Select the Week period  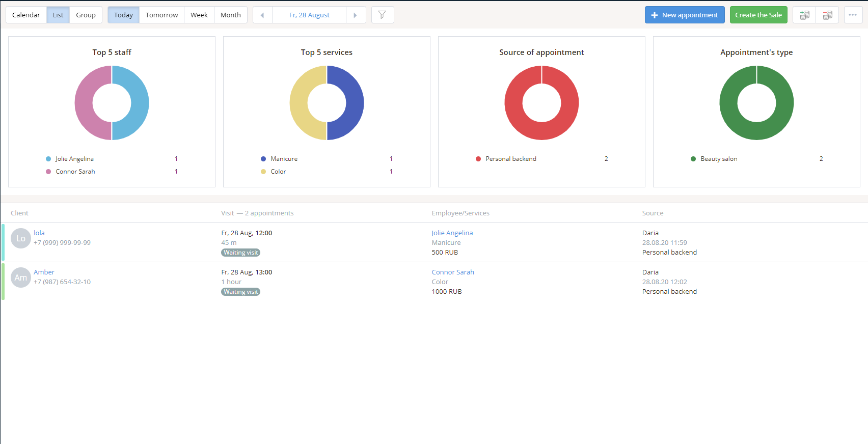(199, 15)
